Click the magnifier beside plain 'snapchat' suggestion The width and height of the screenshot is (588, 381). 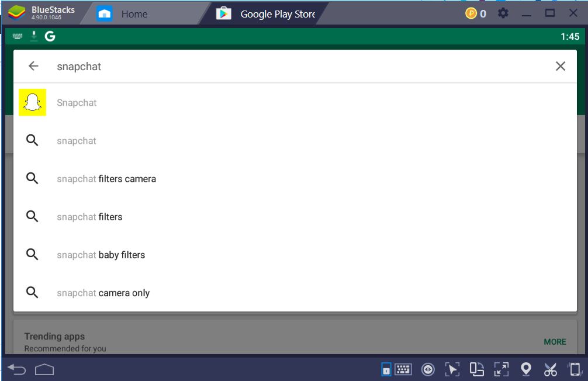pos(32,140)
